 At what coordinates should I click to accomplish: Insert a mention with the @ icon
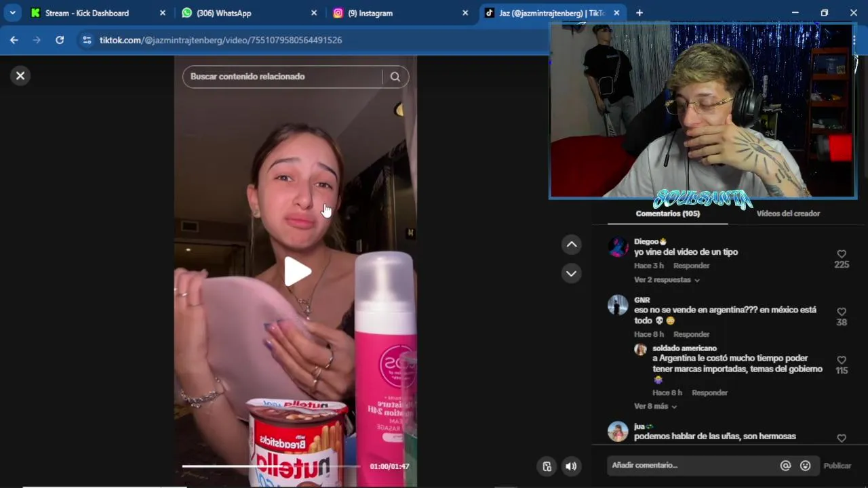tap(785, 466)
